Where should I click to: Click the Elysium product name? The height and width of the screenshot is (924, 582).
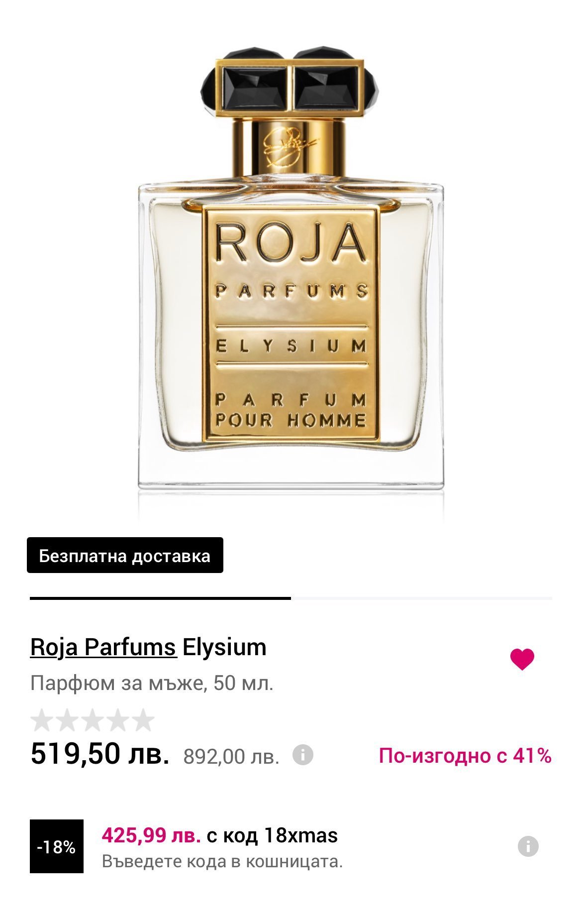(224, 647)
